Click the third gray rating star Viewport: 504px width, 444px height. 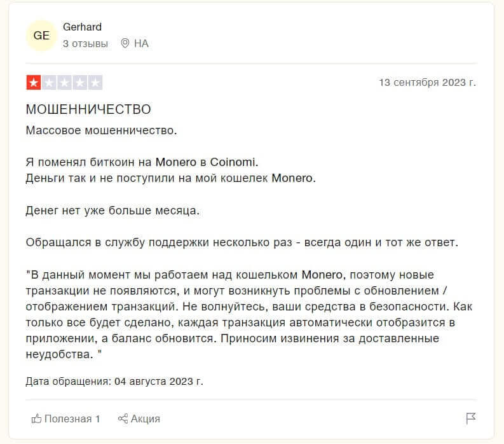[64, 83]
